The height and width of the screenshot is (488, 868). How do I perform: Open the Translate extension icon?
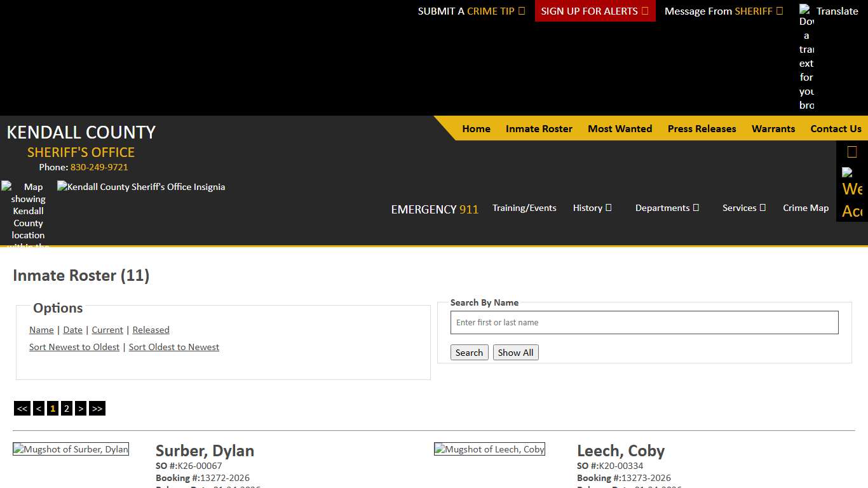pos(805,11)
